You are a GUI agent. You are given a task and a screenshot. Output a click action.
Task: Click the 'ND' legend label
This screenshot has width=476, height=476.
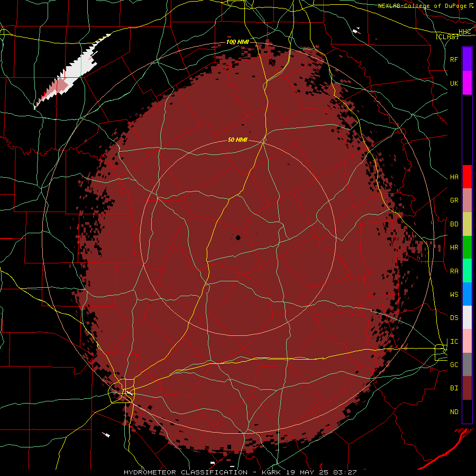tap(454, 412)
